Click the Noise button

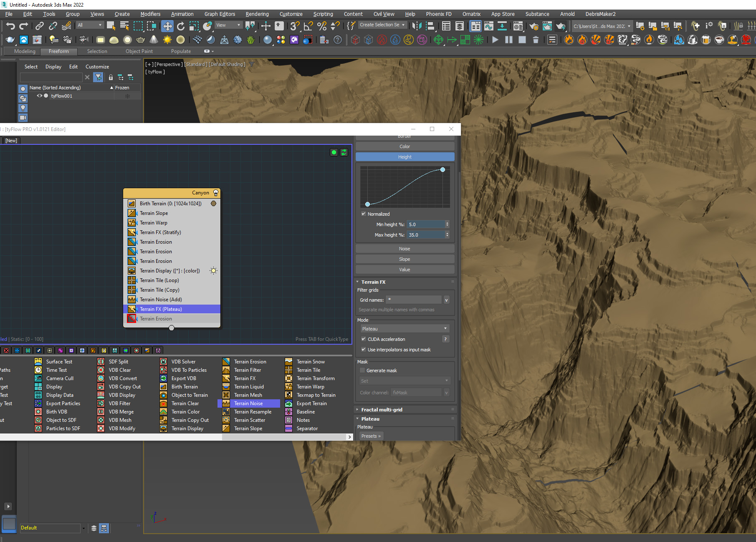click(405, 249)
